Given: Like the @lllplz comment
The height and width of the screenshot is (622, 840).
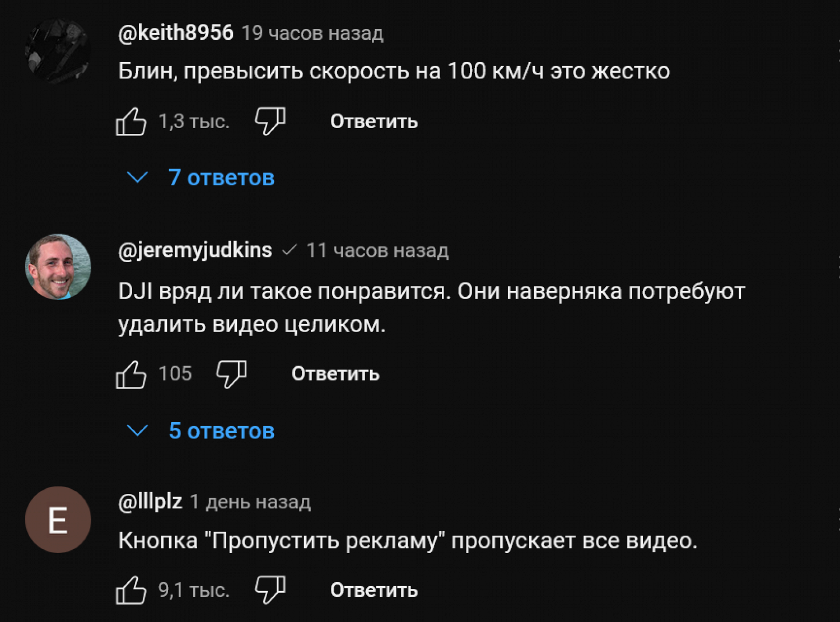Looking at the screenshot, I should pyautogui.click(x=131, y=590).
